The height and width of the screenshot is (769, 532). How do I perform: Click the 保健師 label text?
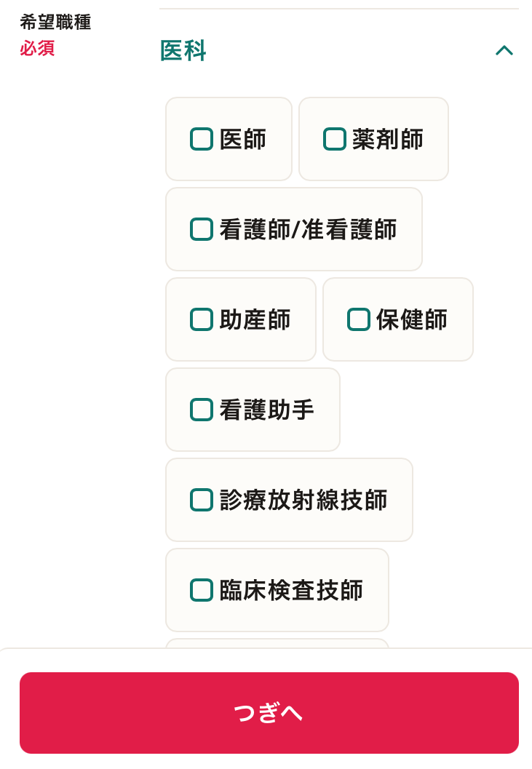click(x=412, y=320)
